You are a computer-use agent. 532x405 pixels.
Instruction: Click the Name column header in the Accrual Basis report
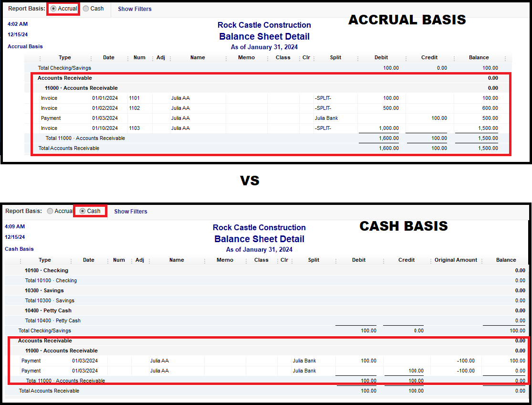(198, 57)
